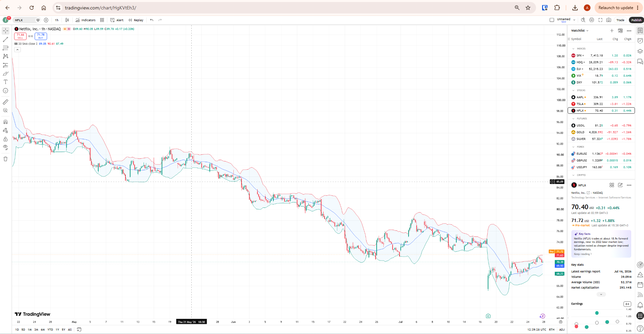Expand the CRYPTO watchlist section
Image resolution: width=644 pixels, height=334 pixels.
[573, 175]
